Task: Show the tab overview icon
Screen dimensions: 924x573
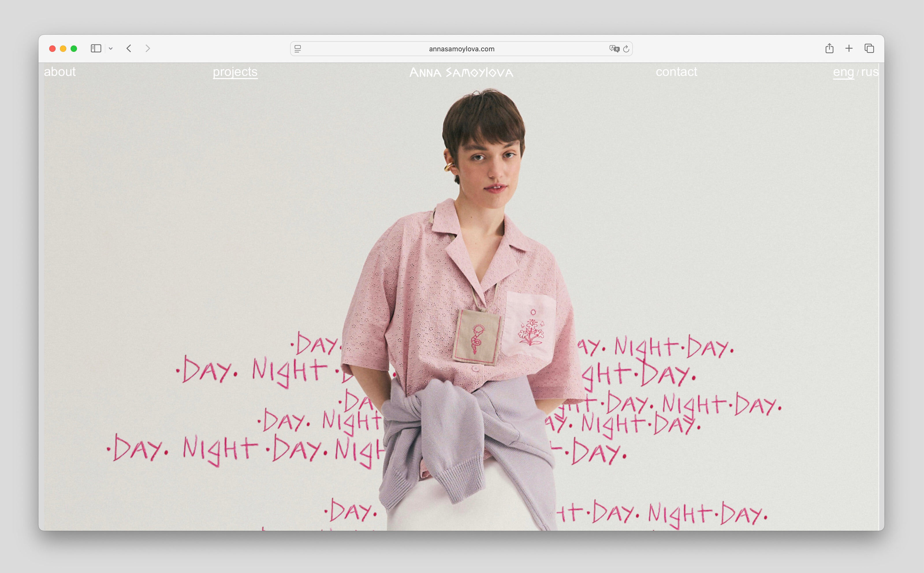Action: [x=869, y=48]
